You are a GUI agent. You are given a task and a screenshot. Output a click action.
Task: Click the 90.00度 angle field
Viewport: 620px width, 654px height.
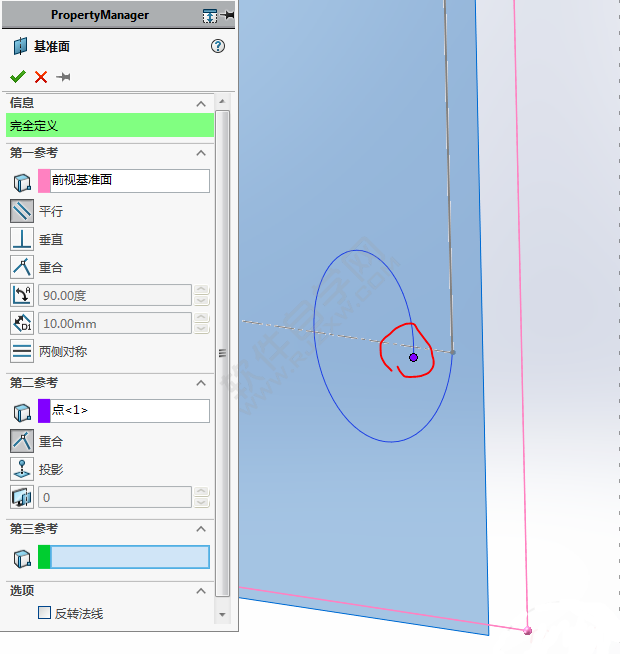point(115,295)
